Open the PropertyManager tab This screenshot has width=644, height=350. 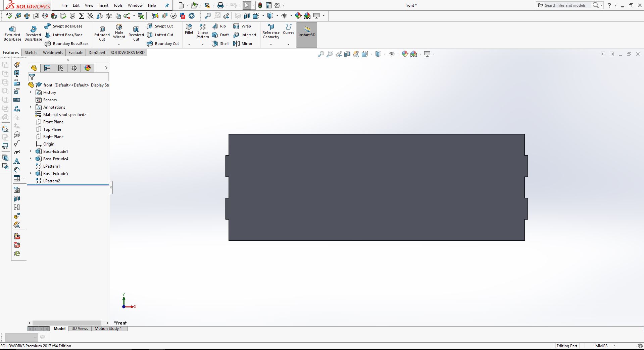click(47, 68)
